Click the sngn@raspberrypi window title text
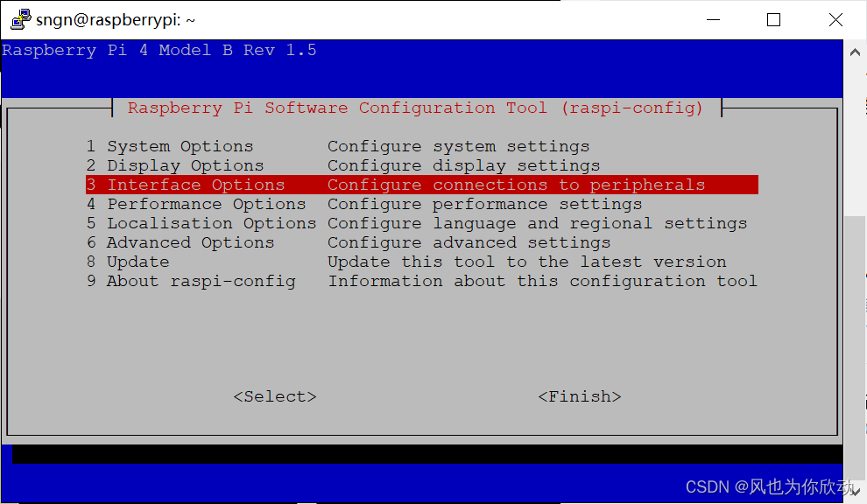Viewport: 867px width, 504px height. (x=116, y=20)
